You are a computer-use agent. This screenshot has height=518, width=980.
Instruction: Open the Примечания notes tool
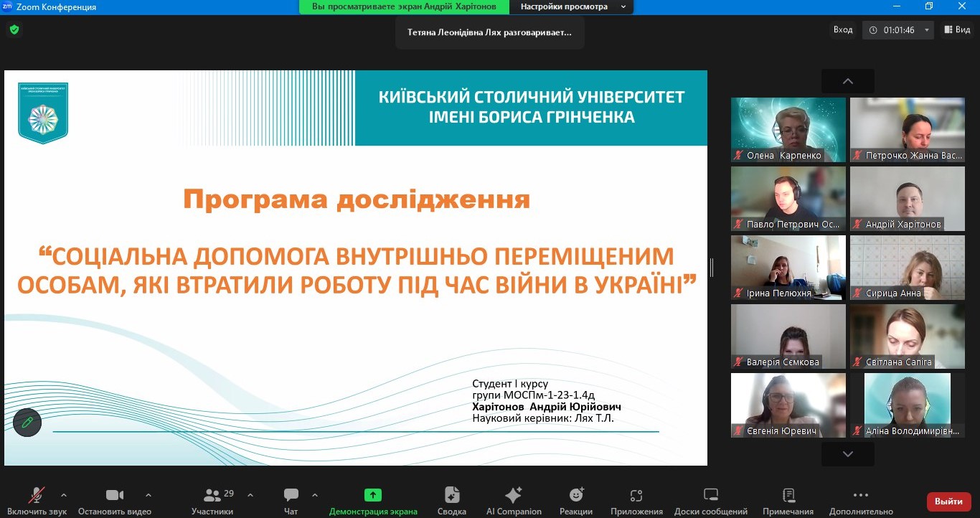coord(788,501)
